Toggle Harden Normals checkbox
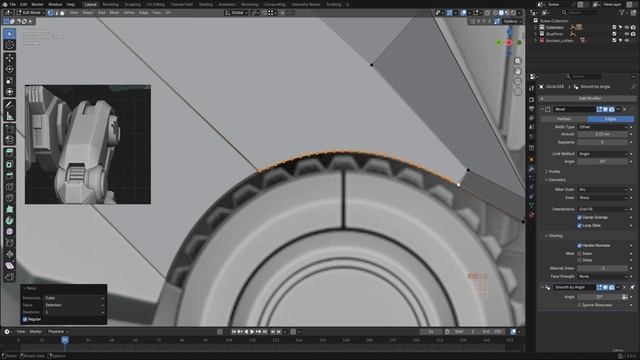This screenshot has width=640, height=360. click(x=579, y=246)
